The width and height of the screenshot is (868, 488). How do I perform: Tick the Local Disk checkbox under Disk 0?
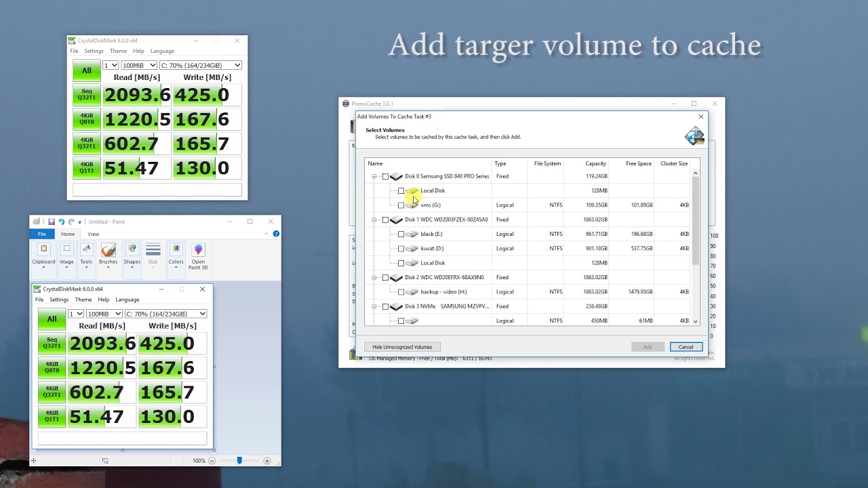401,191
